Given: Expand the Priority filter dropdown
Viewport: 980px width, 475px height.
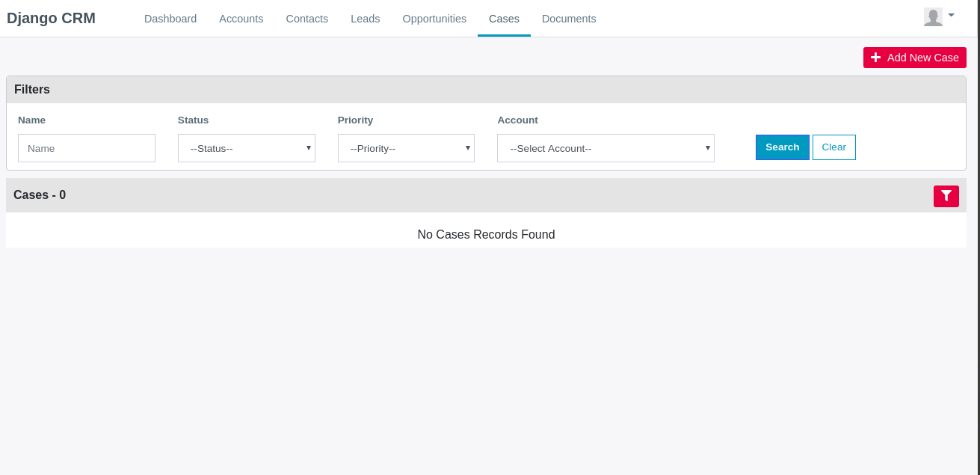Looking at the screenshot, I should 406,148.
